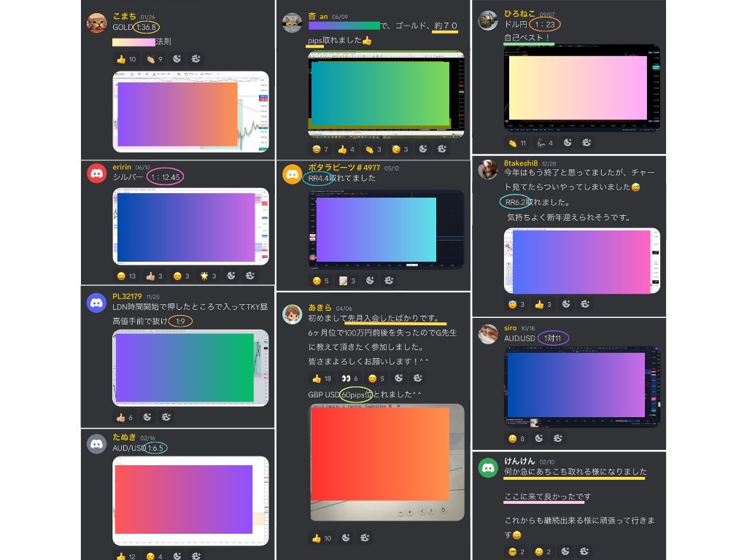747x560 pixels.
Task: Click eririn's red Discord avatar
Action: [x=97, y=173]
